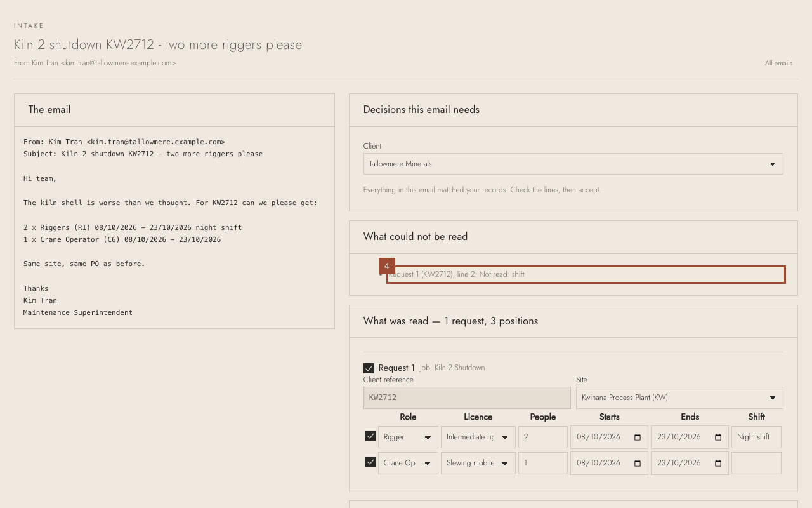Open the Intermediate rigging licence dropdown
This screenshot has height=508, width=812.
478,438
